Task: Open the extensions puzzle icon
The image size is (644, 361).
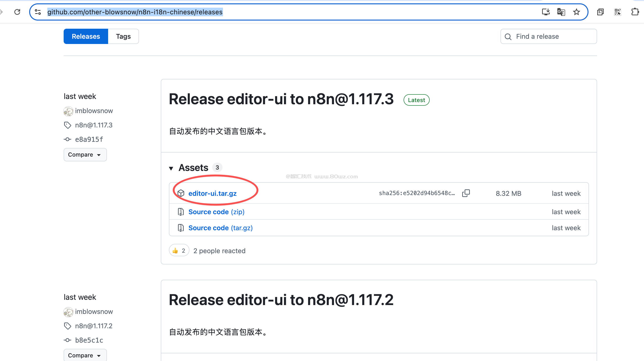Action: pos(635,12)
